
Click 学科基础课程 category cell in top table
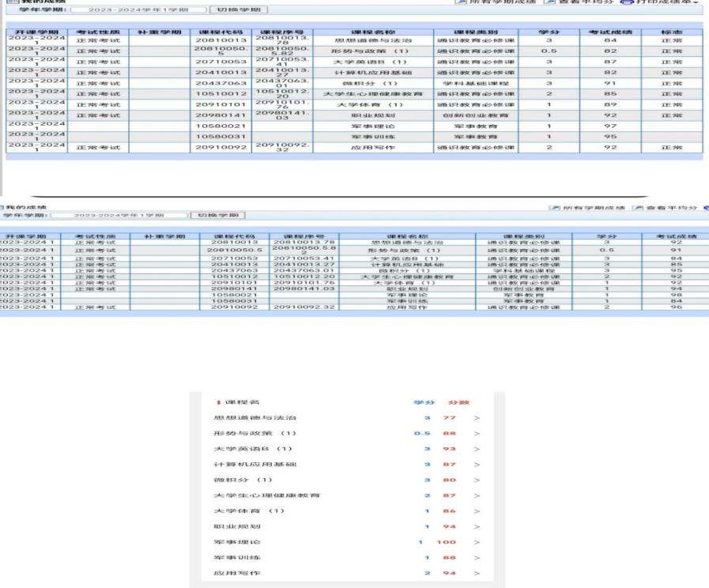click(476, 83)
